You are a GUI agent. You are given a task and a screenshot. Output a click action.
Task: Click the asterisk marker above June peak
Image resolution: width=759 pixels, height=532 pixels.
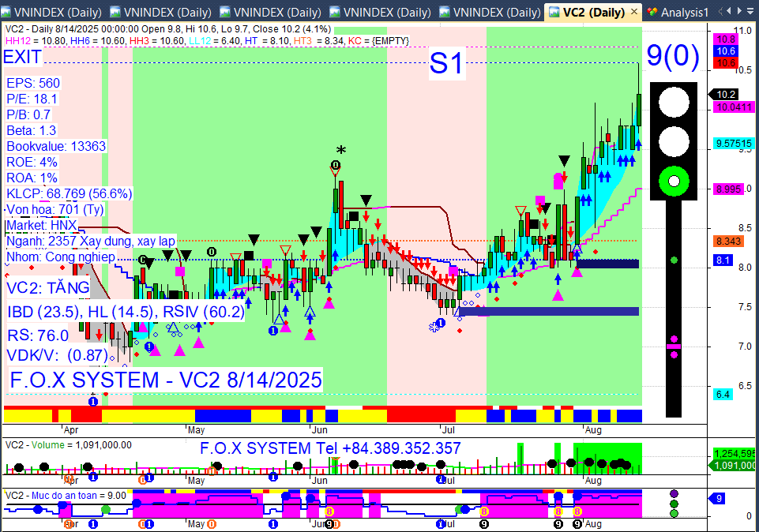341,151
